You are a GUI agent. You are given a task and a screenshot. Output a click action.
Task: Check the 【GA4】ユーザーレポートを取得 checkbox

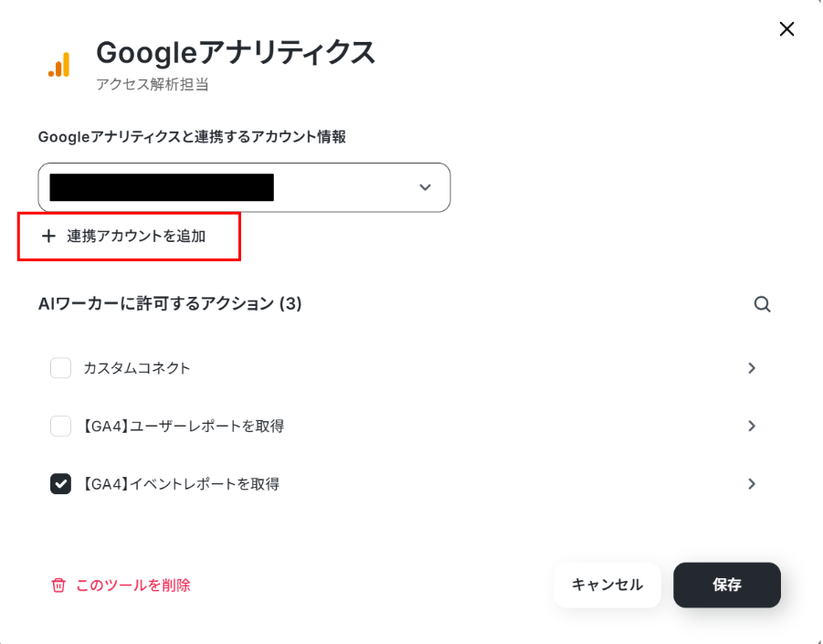(x=61, y=426)
